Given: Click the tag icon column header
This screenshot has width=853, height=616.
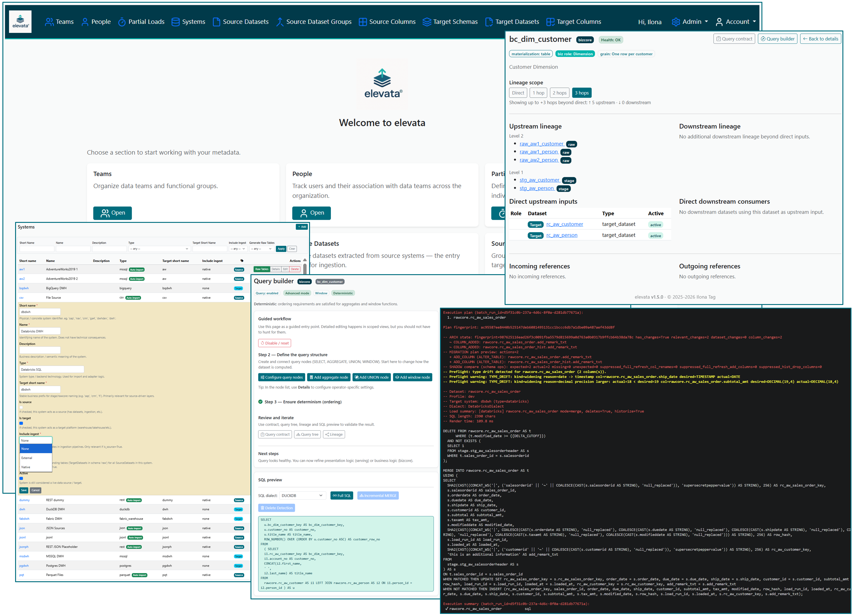Looking at the screenshot, I should (242, 261).
